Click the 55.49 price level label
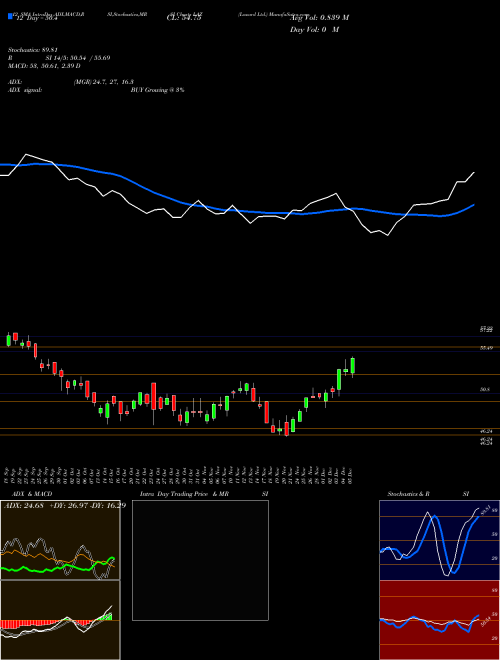Viewport: 500px width, 660px height. (487, 348)
